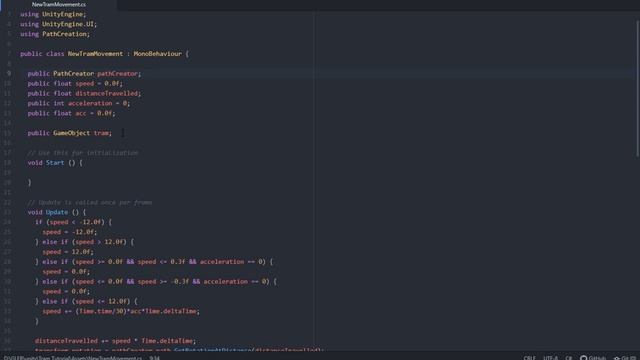Click '} else if (speed > 12.0f) {' line

point(84,242)
